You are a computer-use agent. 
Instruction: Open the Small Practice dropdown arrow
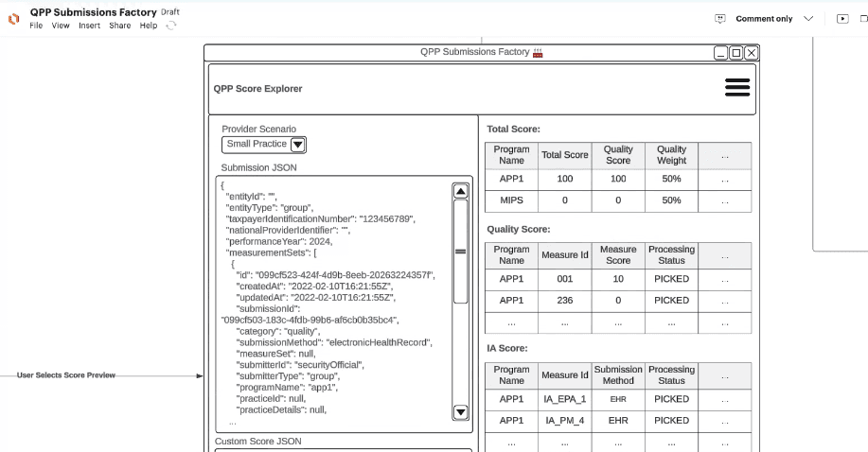[x=298, y=145]
